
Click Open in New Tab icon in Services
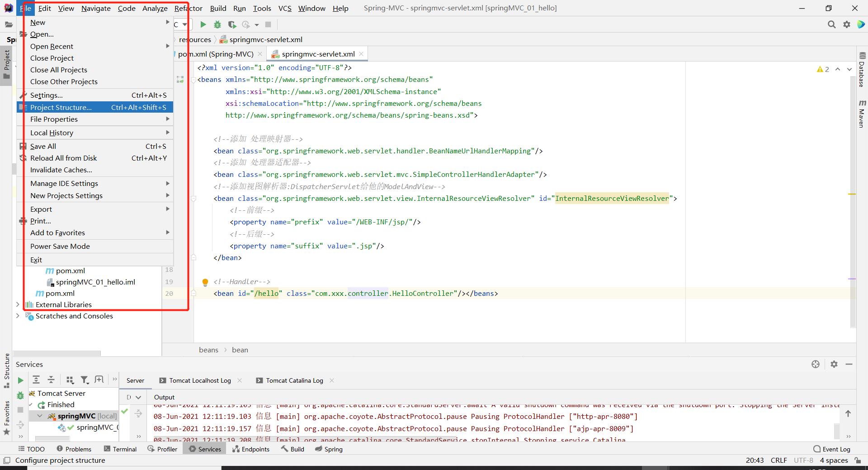(99, 380)
